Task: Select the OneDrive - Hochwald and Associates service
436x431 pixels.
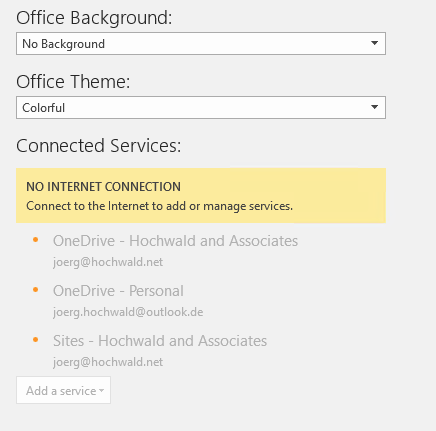Action: (x=175, y=241)
